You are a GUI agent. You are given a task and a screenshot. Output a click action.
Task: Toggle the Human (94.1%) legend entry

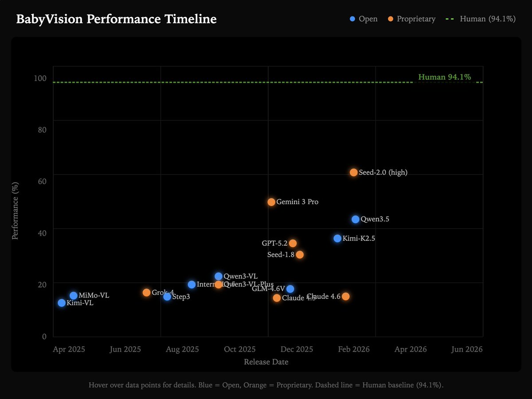[480, 19]
